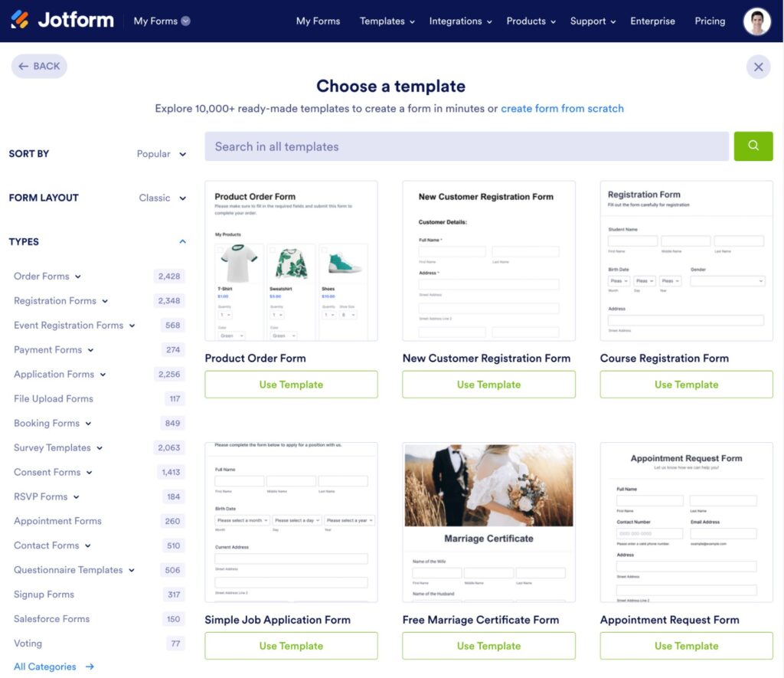Viewport: 784px width, 678px height.
Task: Open the Popular sort dropdown
Action: 161,153
